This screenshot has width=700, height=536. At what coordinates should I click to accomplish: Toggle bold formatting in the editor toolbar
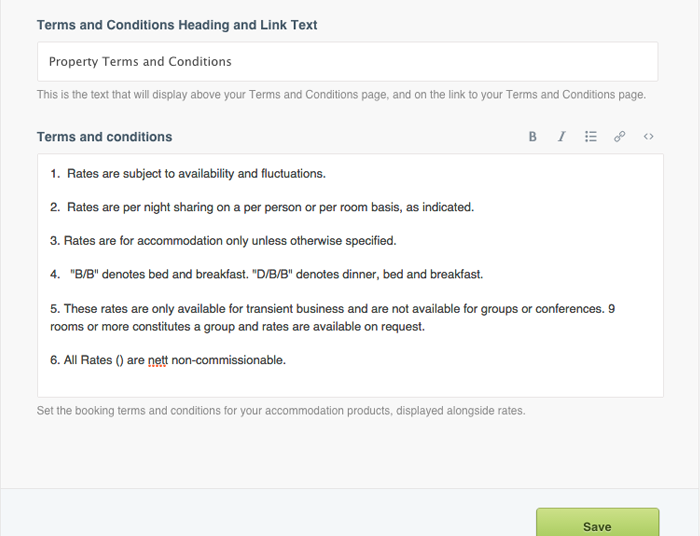pos(533,137)
